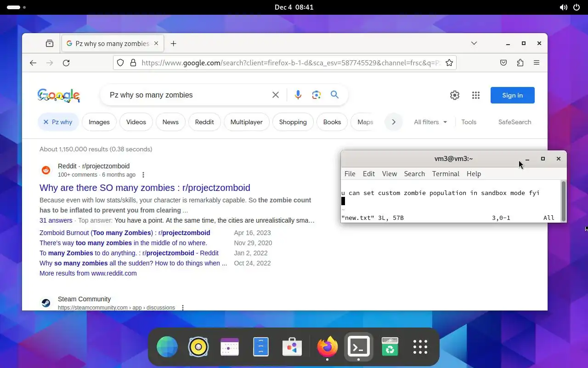Image resolution: width=588 pixels, height=368 pixels.
Task: Click the Firefox forward arrow
Action: coord(50,63)
